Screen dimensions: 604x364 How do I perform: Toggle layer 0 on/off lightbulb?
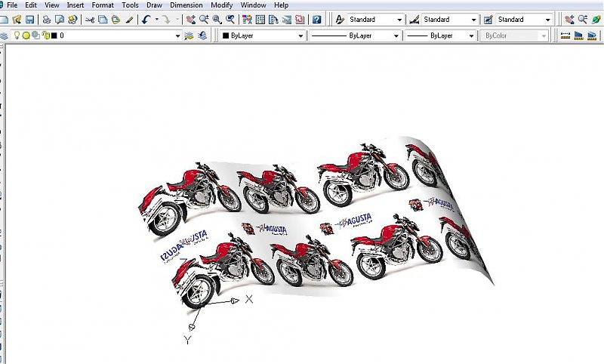pos(17,35)
